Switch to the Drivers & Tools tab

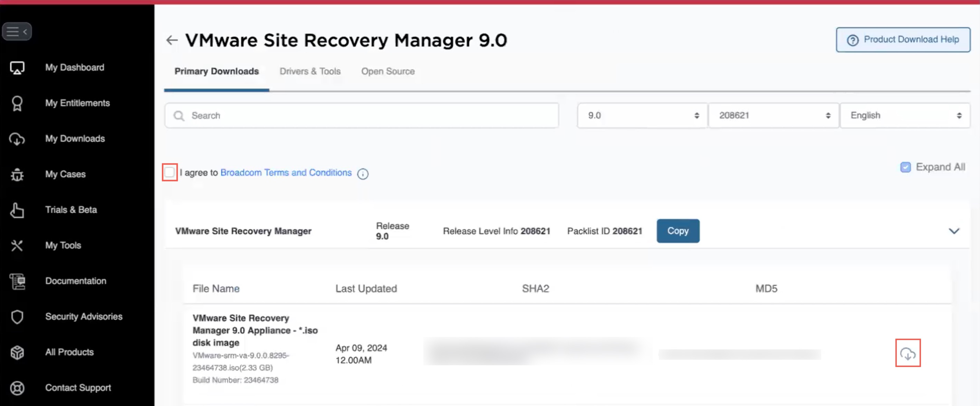click(310, 70)
